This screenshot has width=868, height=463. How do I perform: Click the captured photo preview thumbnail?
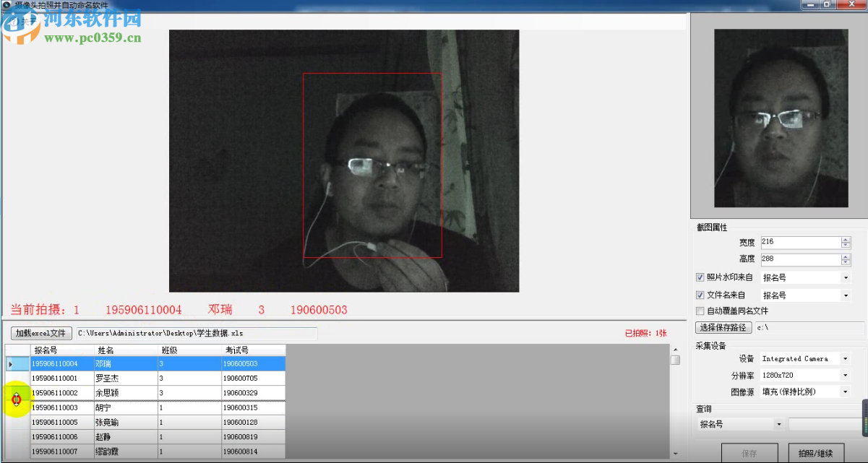point(781,118)
